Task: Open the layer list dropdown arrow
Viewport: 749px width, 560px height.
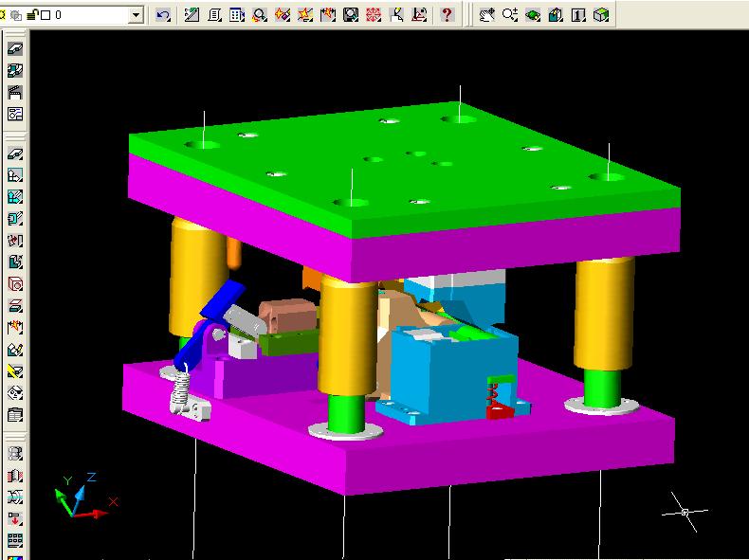Action: click(137, 15)
